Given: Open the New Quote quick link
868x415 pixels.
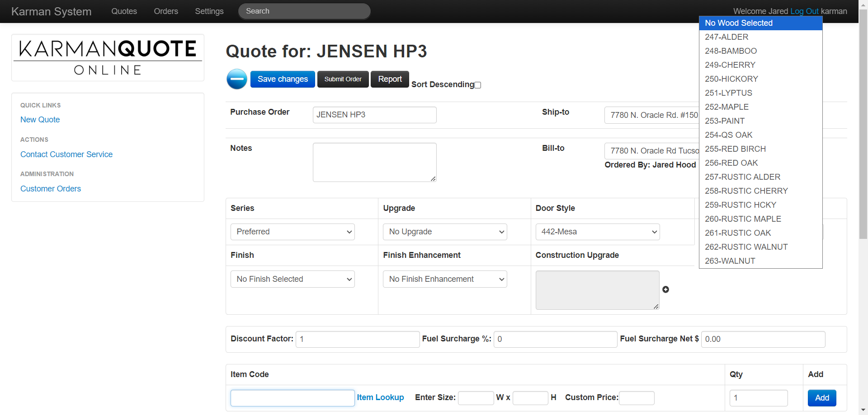Looking at the screenshot, I should [x=40, y=120].
